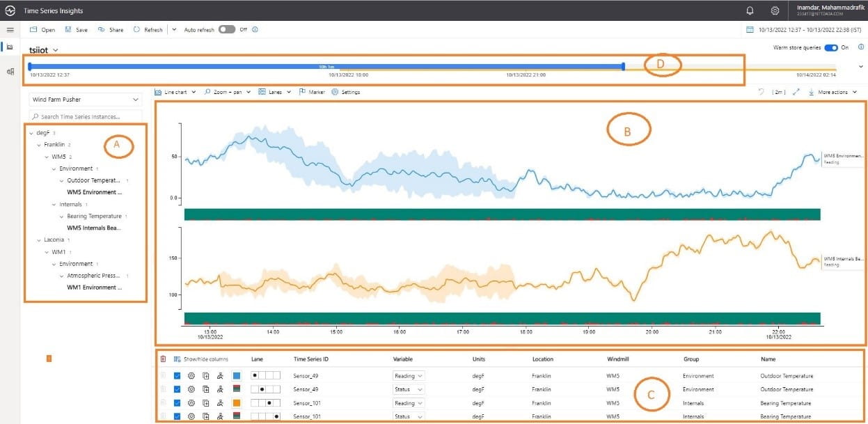
Task: Open chart Settings gear
Action: click(346, 92)
